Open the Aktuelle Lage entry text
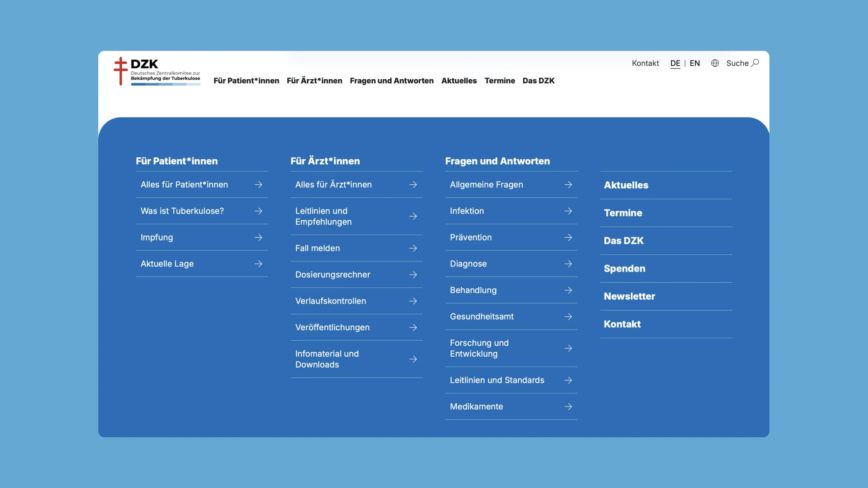868x488 pixels. (167, 264)
